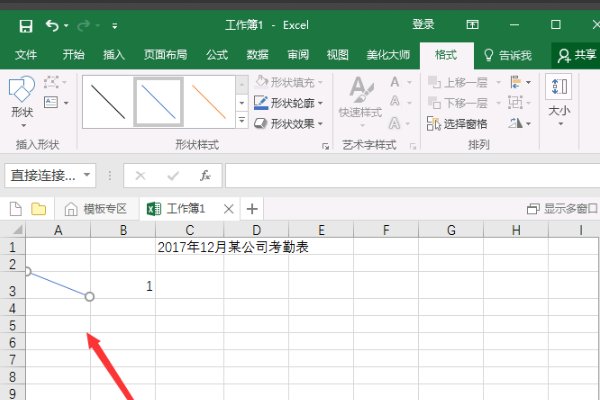Customize the Quick Access Toolbar

[x=114, y=26]
